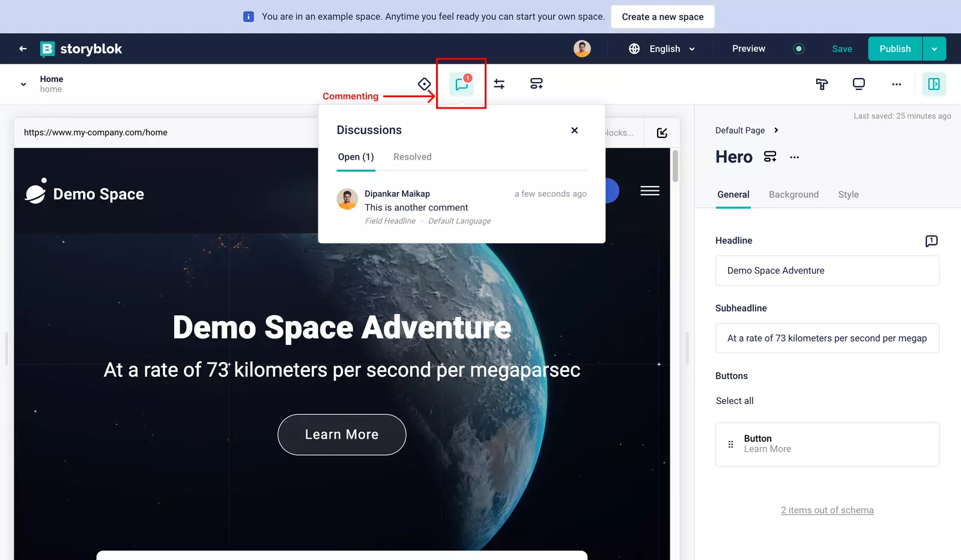Click the back arrow beside Storyblok logo
The height and width of the screenshot is (560, 961).
tap(23, 49)
